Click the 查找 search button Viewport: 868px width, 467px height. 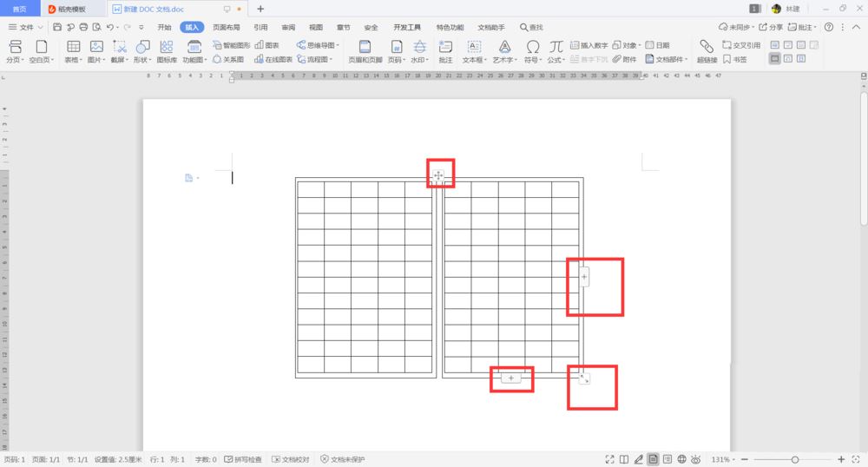531,27
